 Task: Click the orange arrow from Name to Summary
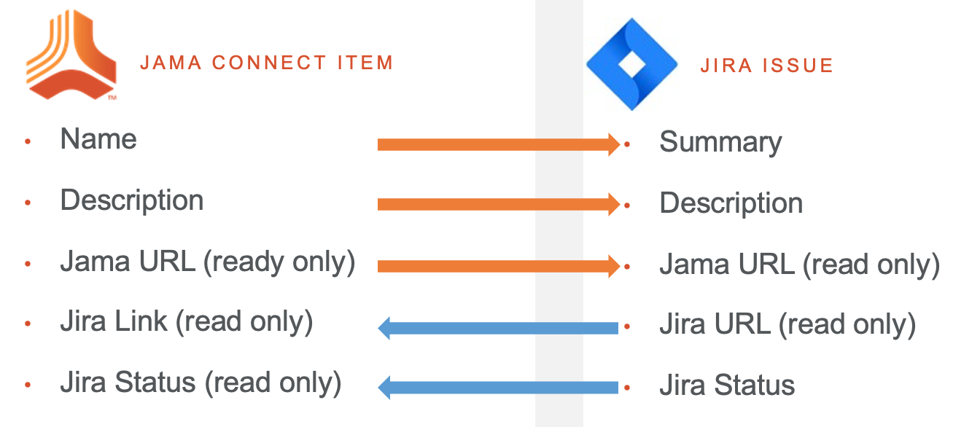pyautogui.click(x=499, y=144)
